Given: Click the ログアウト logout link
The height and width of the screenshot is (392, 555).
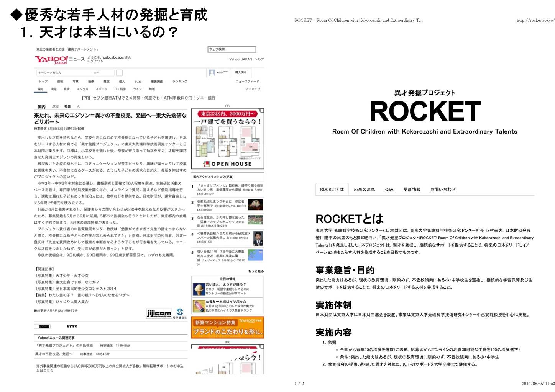Looking at the screenshot, I should (95, 61).
